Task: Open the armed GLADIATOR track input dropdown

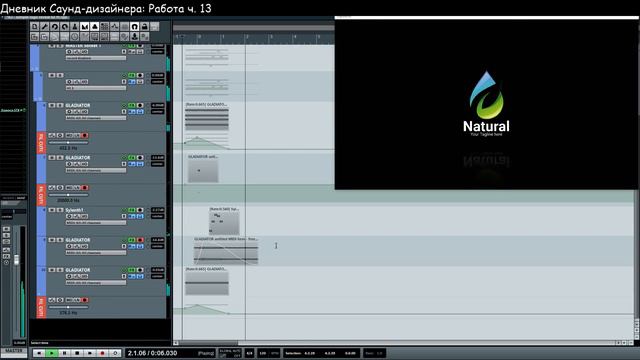Action: 96,253
